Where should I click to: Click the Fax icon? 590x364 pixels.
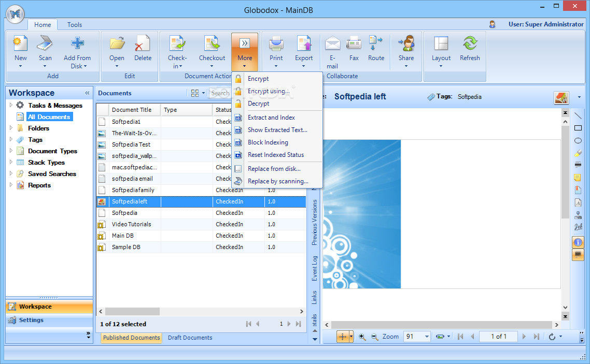click(x=354, y=43)
